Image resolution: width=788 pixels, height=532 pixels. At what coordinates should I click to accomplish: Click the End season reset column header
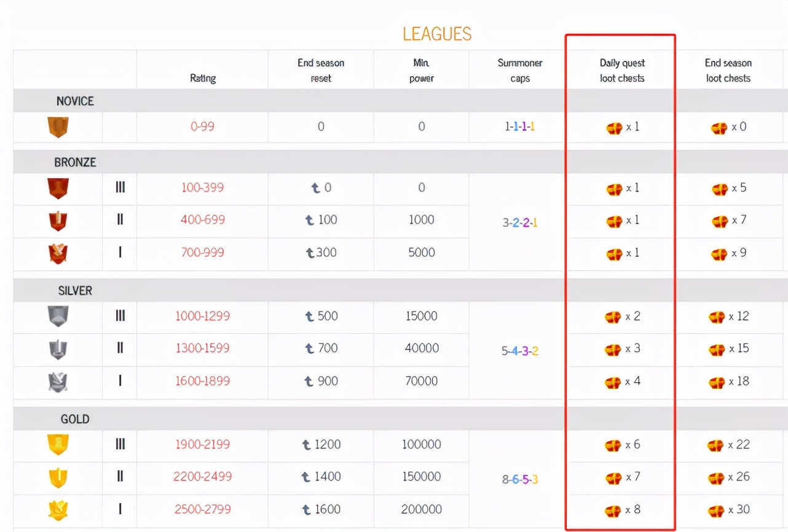tap(321, 70)
